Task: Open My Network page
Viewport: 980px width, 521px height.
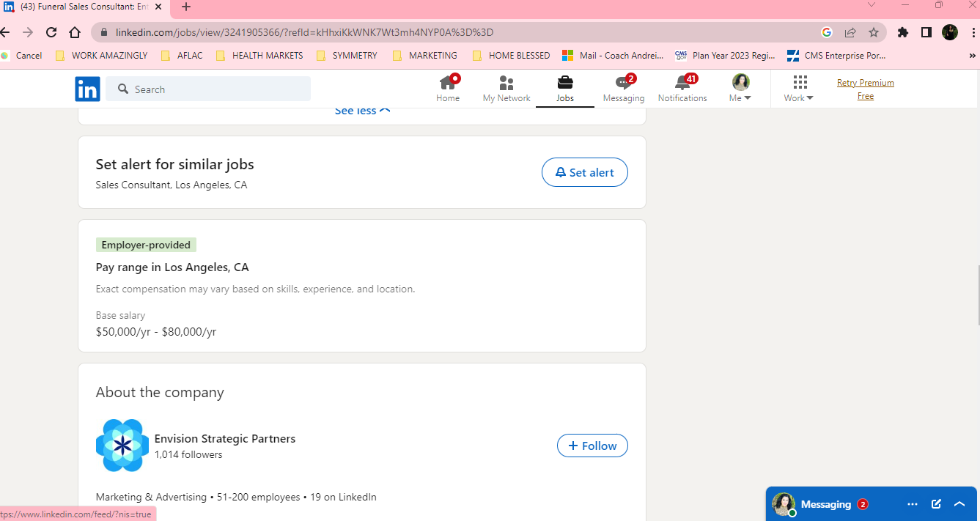Action: [506, 89]
